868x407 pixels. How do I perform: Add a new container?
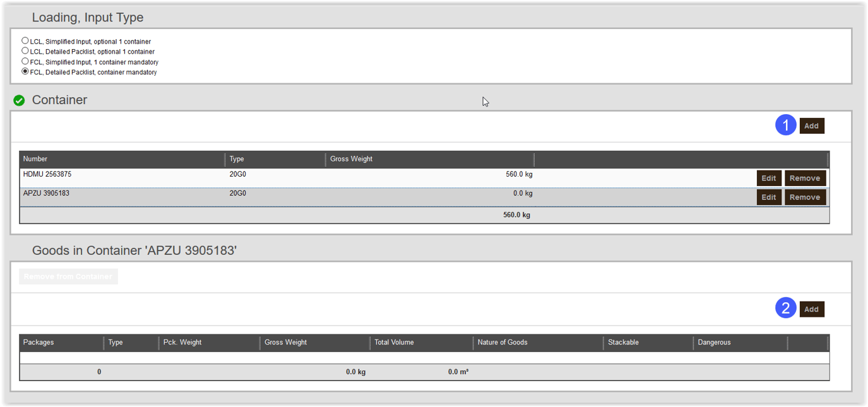(x=811, y=126)
